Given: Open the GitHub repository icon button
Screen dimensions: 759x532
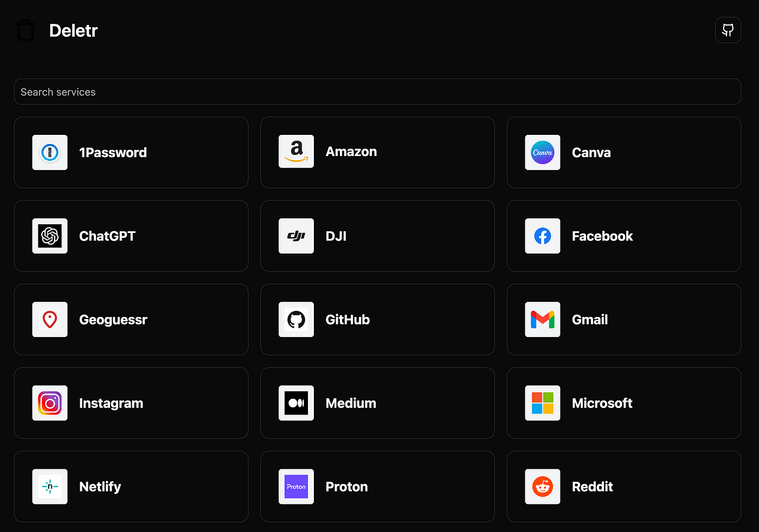Looking at the screenshot, I should pos(728,30).
